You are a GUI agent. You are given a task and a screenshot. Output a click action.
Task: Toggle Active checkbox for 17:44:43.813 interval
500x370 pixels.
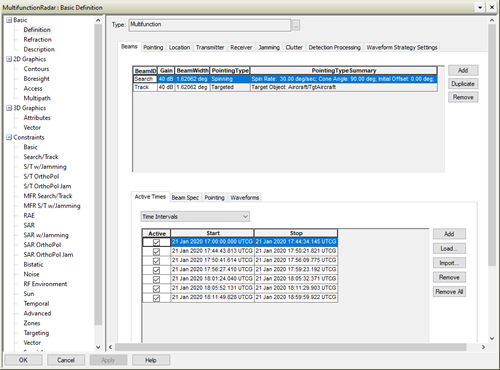(x=156, y=252)
